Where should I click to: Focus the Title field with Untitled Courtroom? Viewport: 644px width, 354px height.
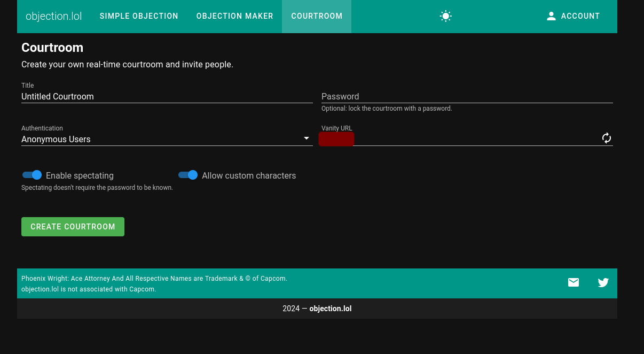pos(167,96)
